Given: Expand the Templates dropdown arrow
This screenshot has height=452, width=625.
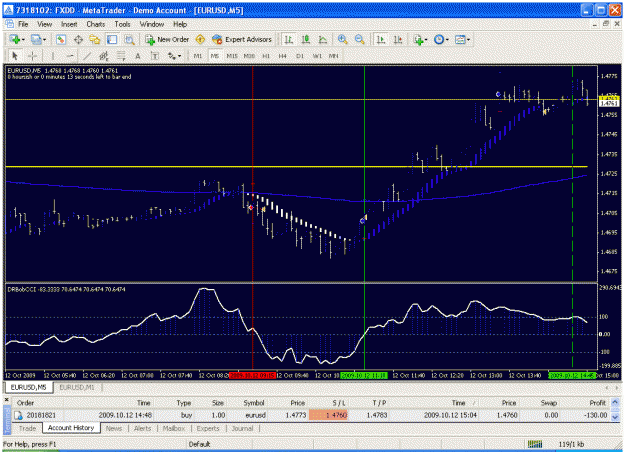Looking at the screenshot, I should coord(468,40).
